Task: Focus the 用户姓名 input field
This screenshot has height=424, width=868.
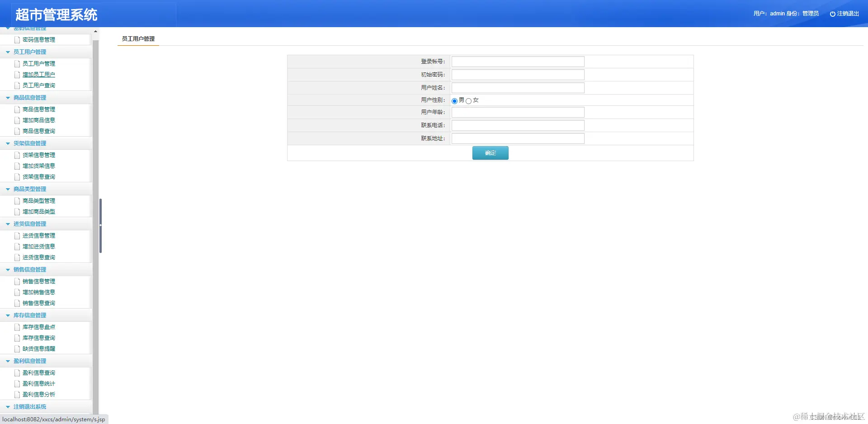Action: [518, 88]
